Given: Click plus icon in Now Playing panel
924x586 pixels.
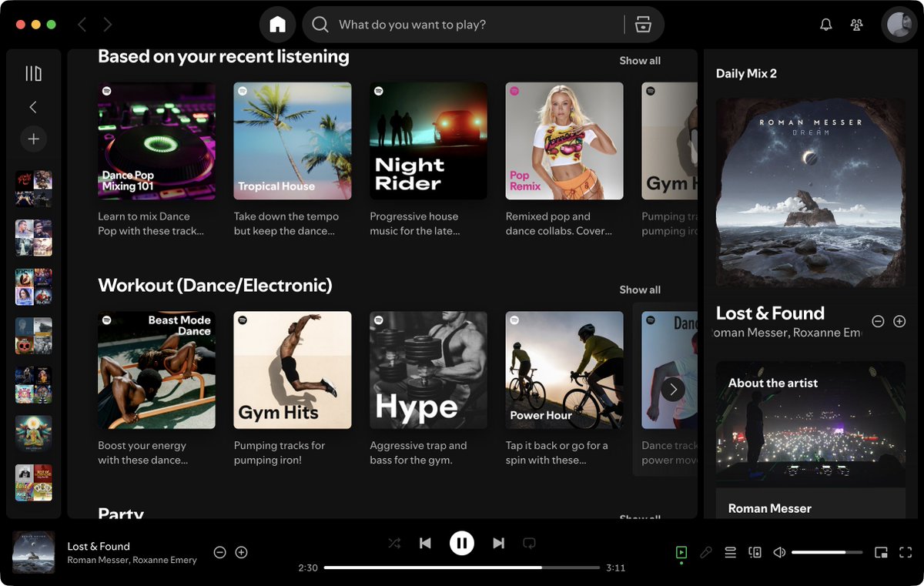Looking at the screenshot, I should tap(899, 321).
